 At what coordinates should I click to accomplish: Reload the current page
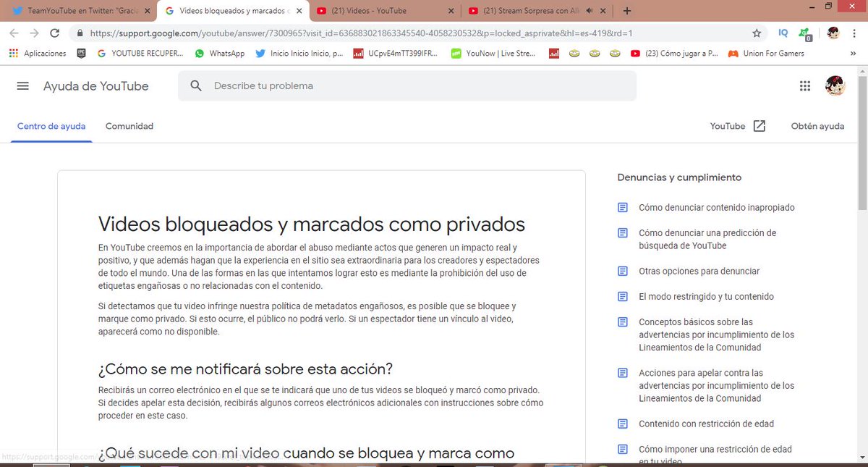54,33
